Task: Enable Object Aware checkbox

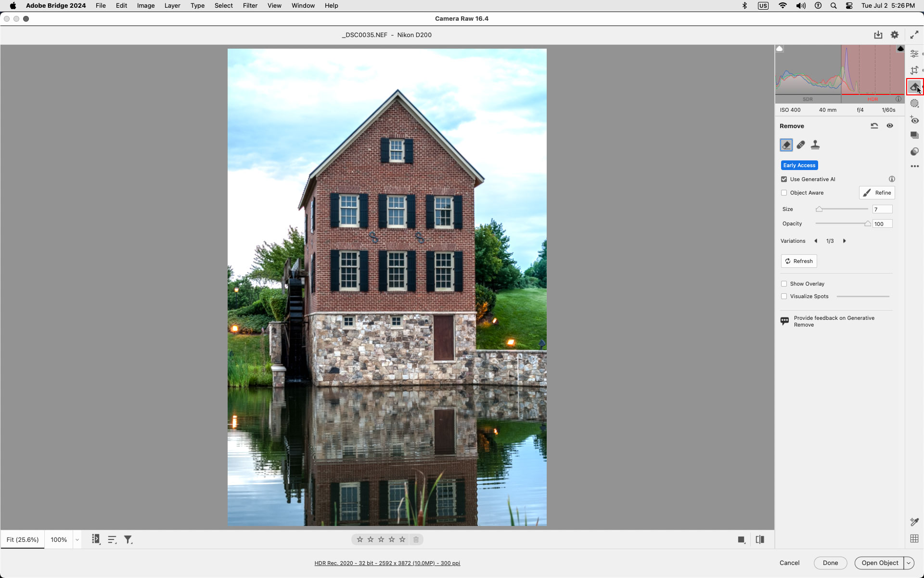Action: pos(784,193)
